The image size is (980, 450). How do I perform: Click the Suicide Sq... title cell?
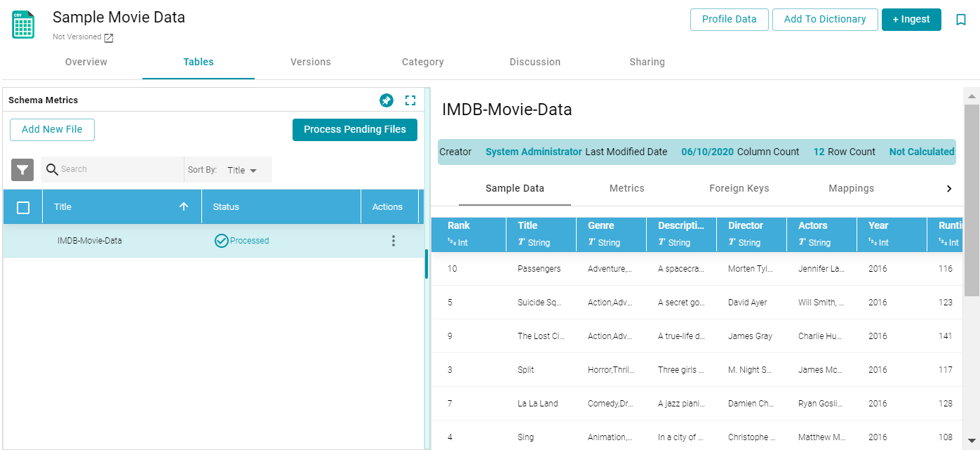click(540, 303)
